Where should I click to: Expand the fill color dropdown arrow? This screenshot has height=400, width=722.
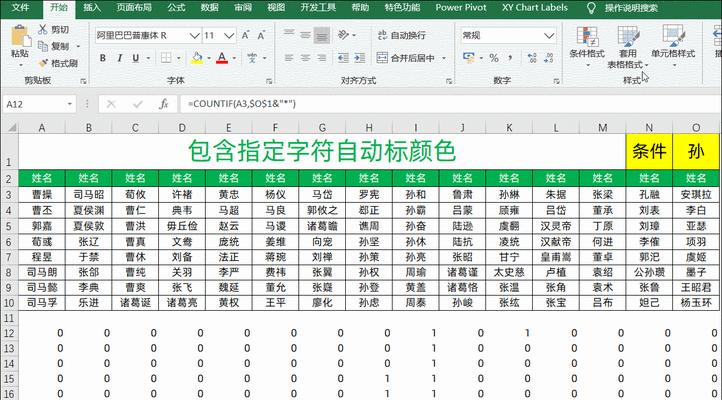pyautogui.click(x=209, y=58)
